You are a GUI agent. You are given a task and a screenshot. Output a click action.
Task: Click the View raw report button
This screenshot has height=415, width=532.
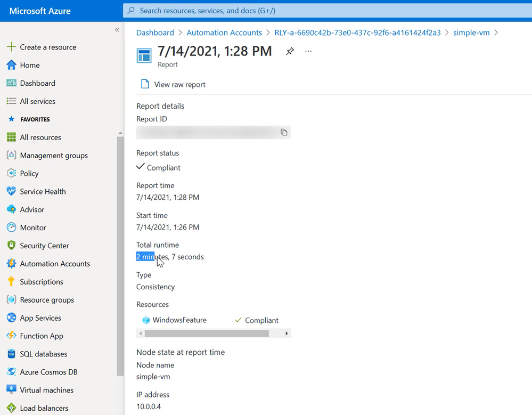(x=173, y=85)
